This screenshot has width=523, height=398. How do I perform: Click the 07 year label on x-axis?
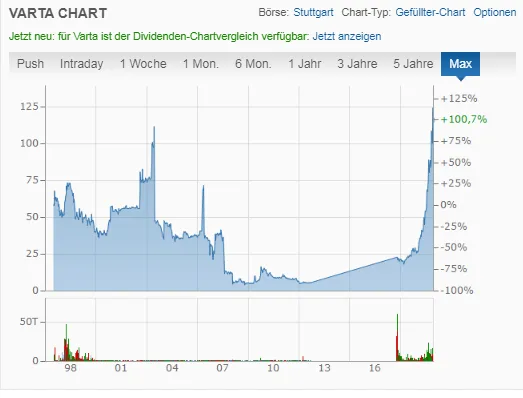[x=222, y=368]
